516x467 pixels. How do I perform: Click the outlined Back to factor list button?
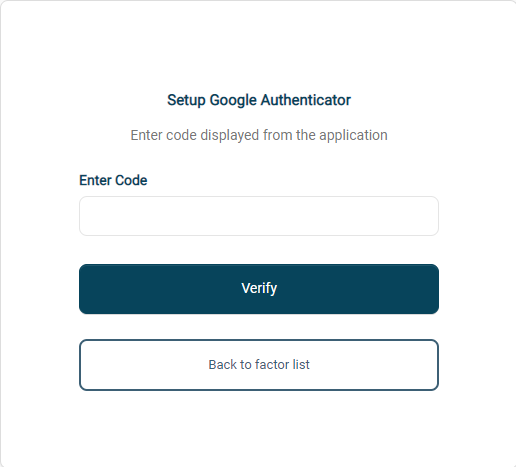(x=259, y=365)
